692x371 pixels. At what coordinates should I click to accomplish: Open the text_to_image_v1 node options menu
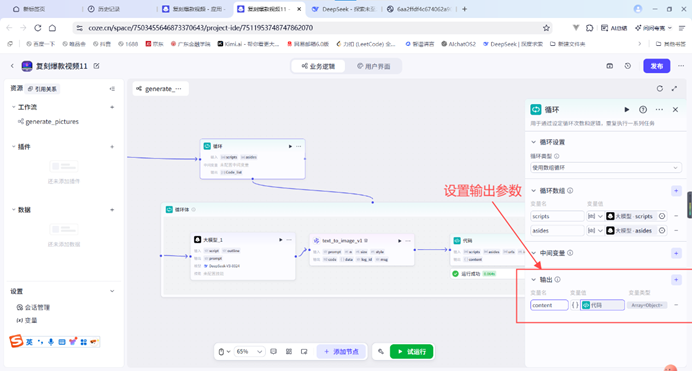(x=408, y=241)
